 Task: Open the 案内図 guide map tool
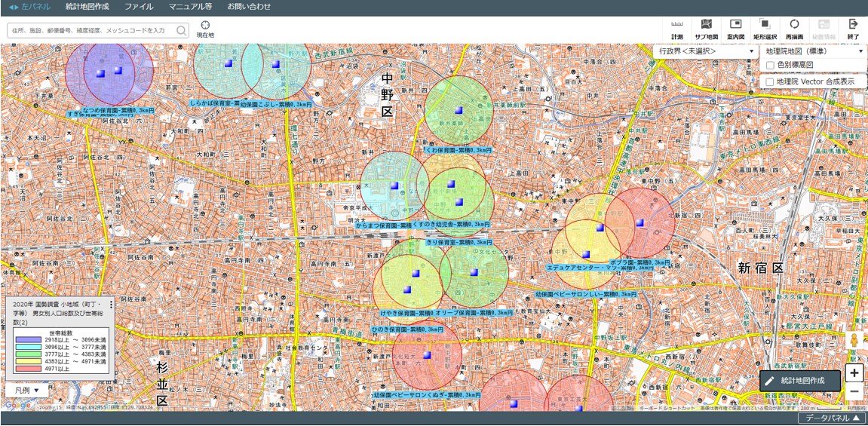tap(736, 30)
